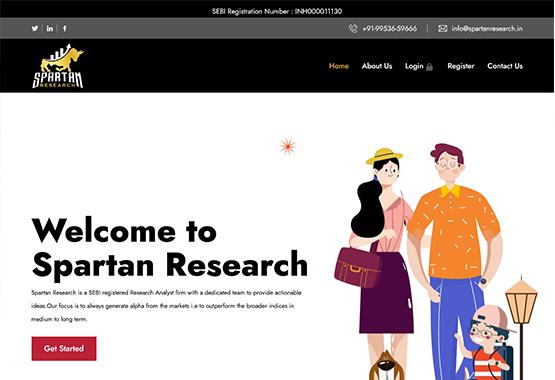The width and height of the screenshot is (555, 380).
Task: Click the Spartan Research bull logo
Action: point(58,66)
